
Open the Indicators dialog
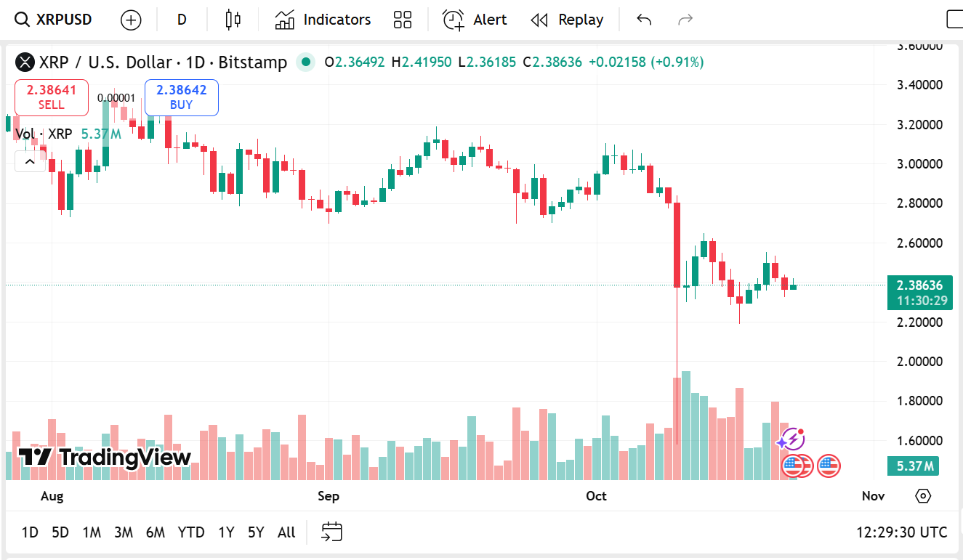coord(323,20)
